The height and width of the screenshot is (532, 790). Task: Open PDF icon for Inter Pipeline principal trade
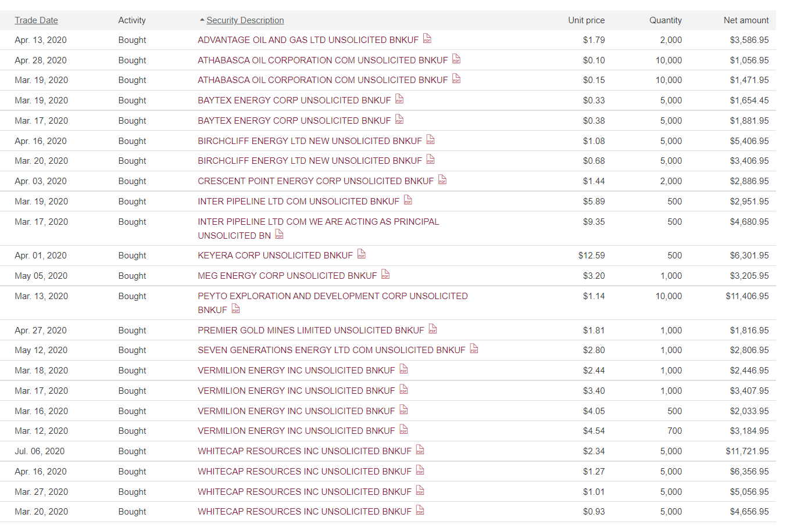coord(280,235)
